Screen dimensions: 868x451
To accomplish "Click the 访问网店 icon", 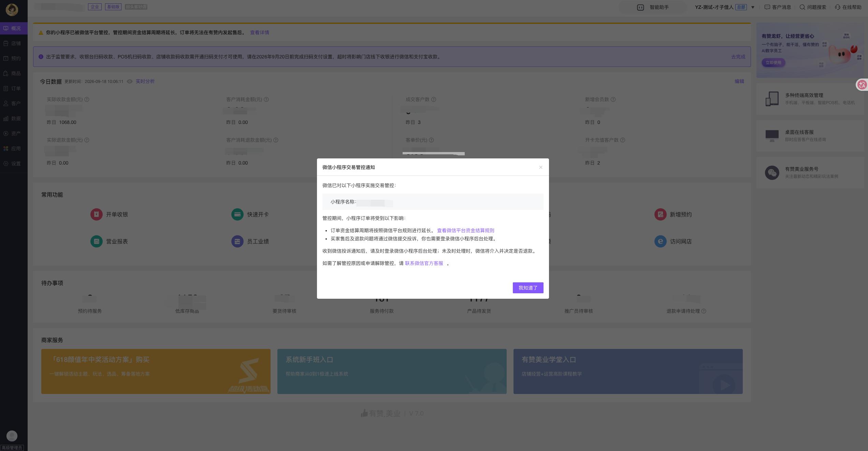I will coord(660,241).
